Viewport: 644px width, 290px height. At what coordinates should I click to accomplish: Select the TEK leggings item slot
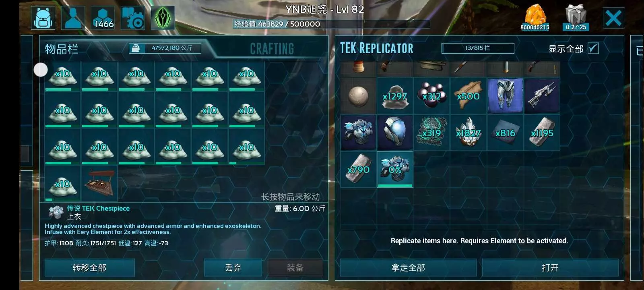click(x=505, y=96)
